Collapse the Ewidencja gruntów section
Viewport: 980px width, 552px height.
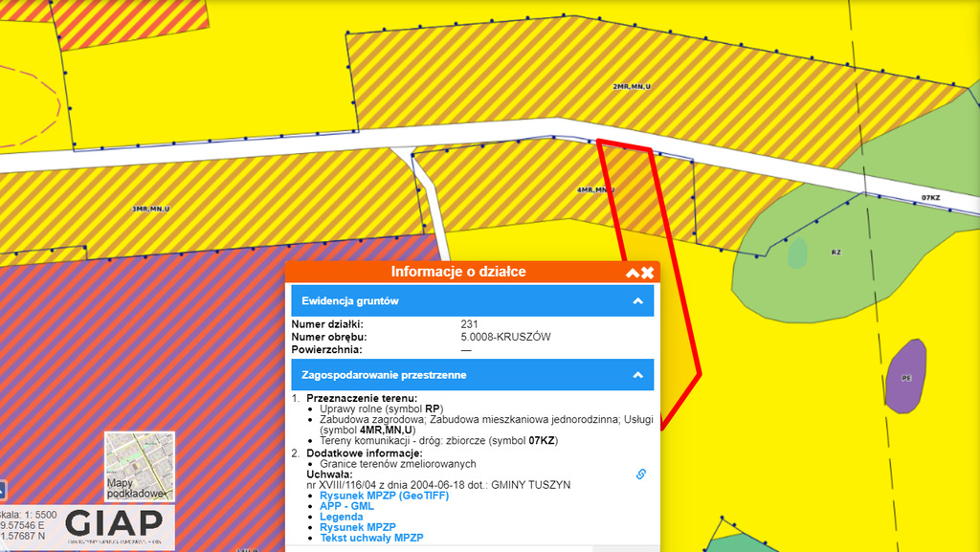click(x=637, y=301)
